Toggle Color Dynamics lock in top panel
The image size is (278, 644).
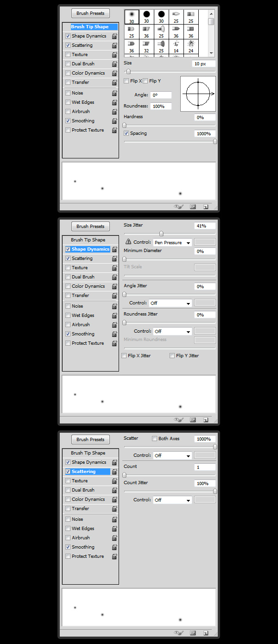point(114,73)
